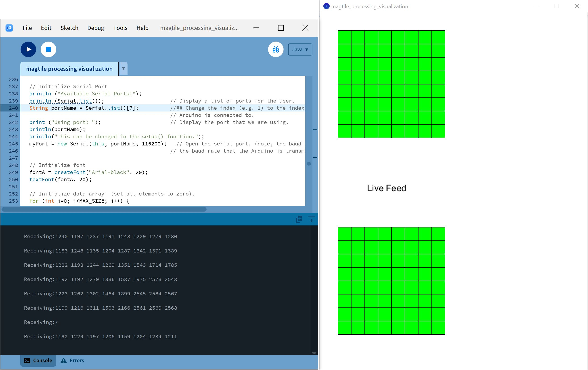Switch to the Errors tab
This screenshot has height=370, width=588.
tap(72, 360)
